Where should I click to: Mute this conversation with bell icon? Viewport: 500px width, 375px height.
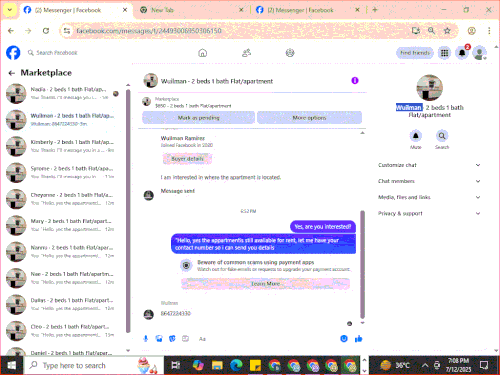pos(416,136)
